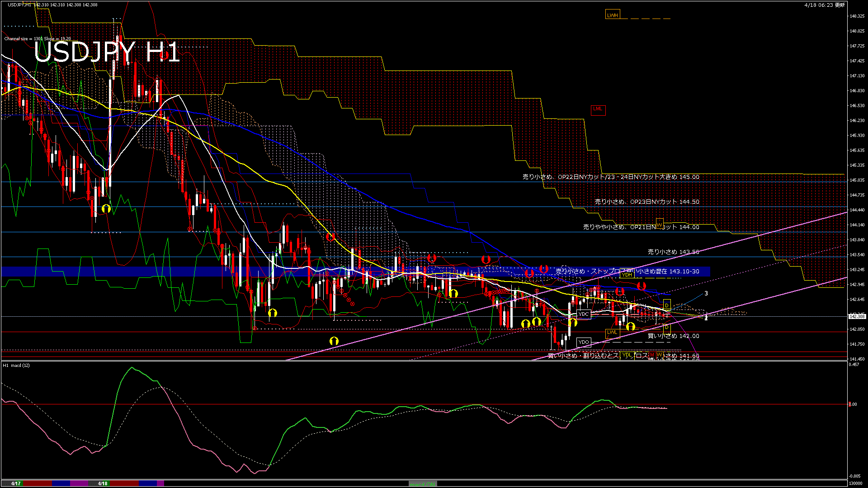The image size is (868, 488).
Task: Click the orange LWL label box
Action: click(x=612, y=333)
